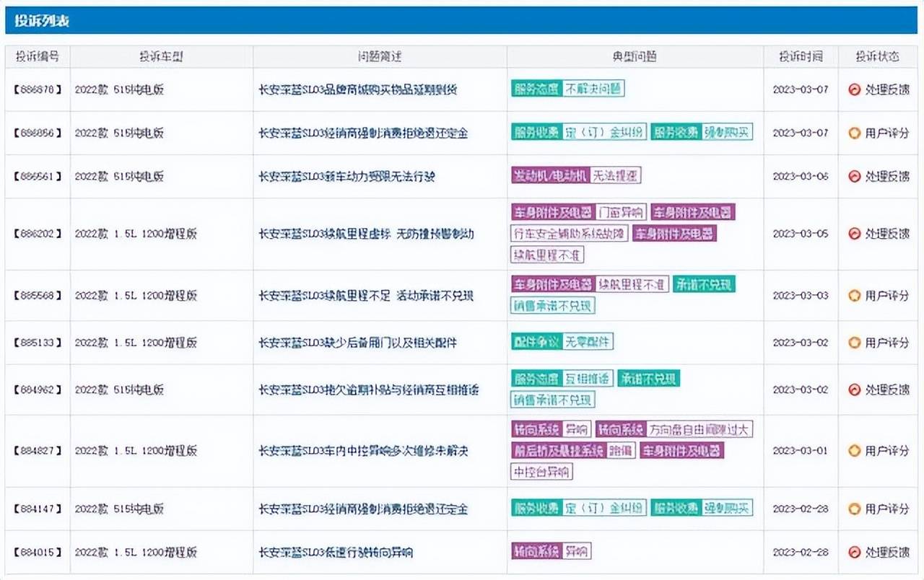Open complaint 拖欠逾期补贴与经销商互相推诿
The width and height of the screenshot is (924, 580).
click(x=369, y=390)
